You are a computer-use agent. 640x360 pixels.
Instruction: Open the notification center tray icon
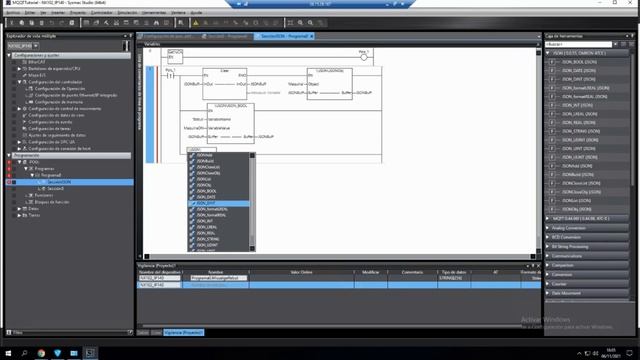629,353
